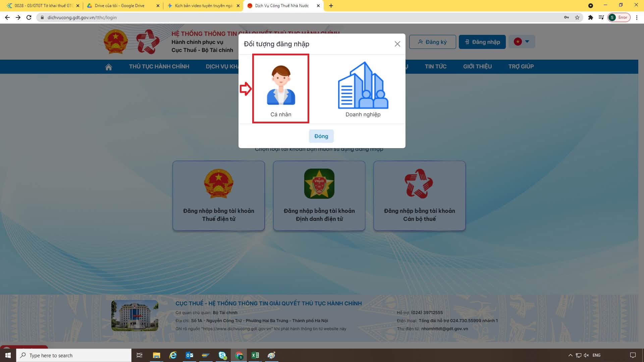Open the network tray icon
This screenshot has width=644, height=362.
(578, 355)
